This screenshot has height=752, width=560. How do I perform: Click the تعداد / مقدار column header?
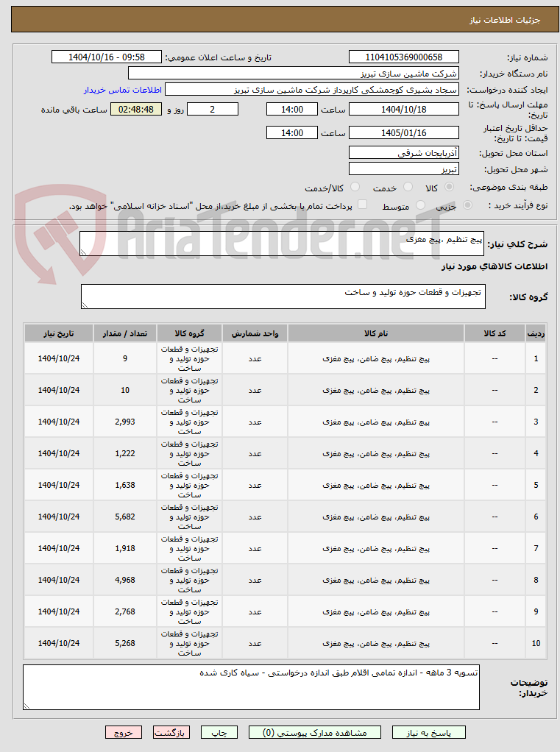(x=124, y=333)
